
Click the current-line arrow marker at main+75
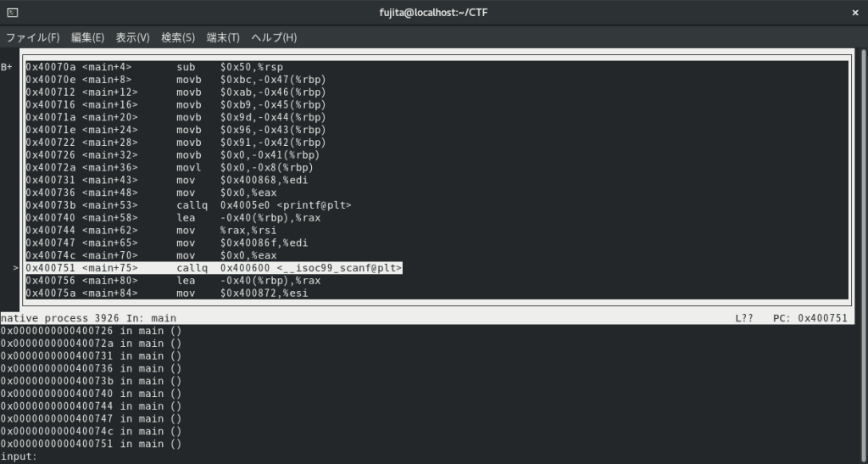point(15,268)
